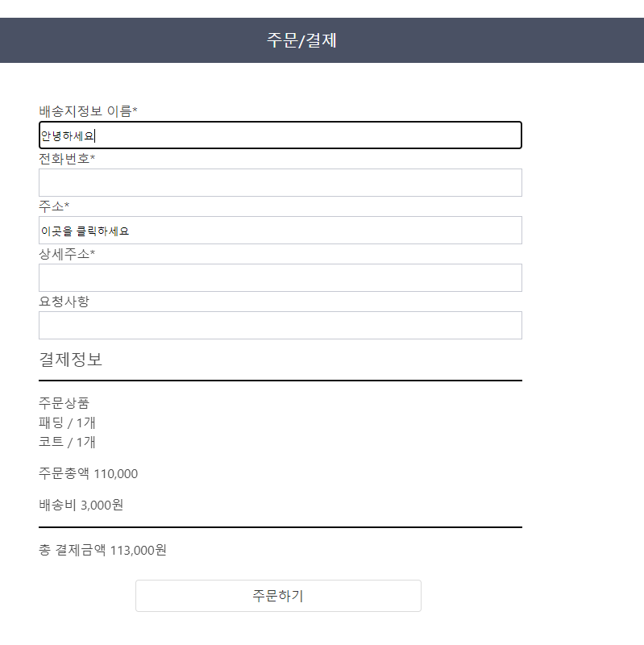Click the 주문하기 order button

[279, 596]
